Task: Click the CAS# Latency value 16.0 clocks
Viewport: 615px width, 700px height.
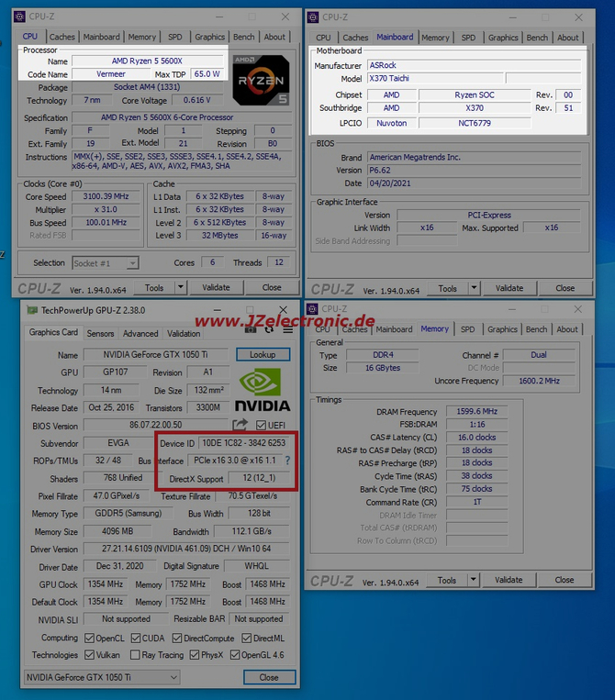Action: click(476, 437)
